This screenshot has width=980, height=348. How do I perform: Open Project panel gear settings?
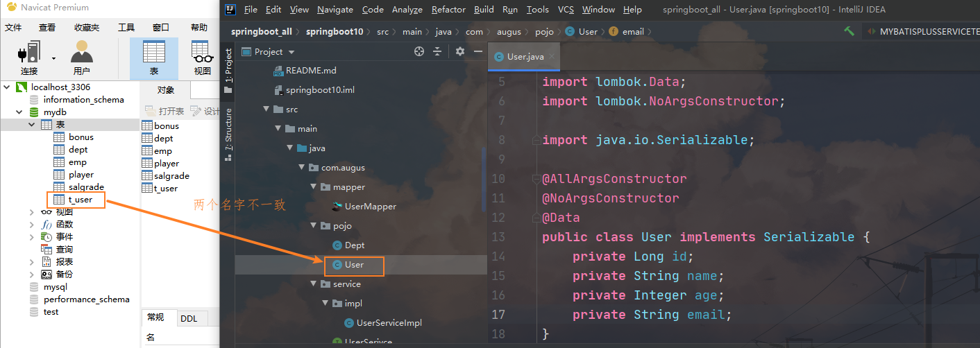point(459,51)
